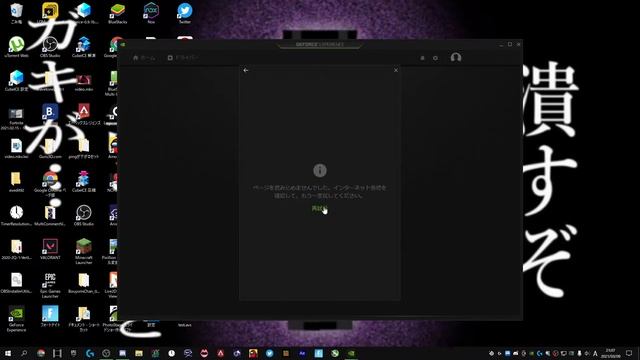Open After Effects in the taskbar
The image size is (640, 360).
[x=302, y=353]
